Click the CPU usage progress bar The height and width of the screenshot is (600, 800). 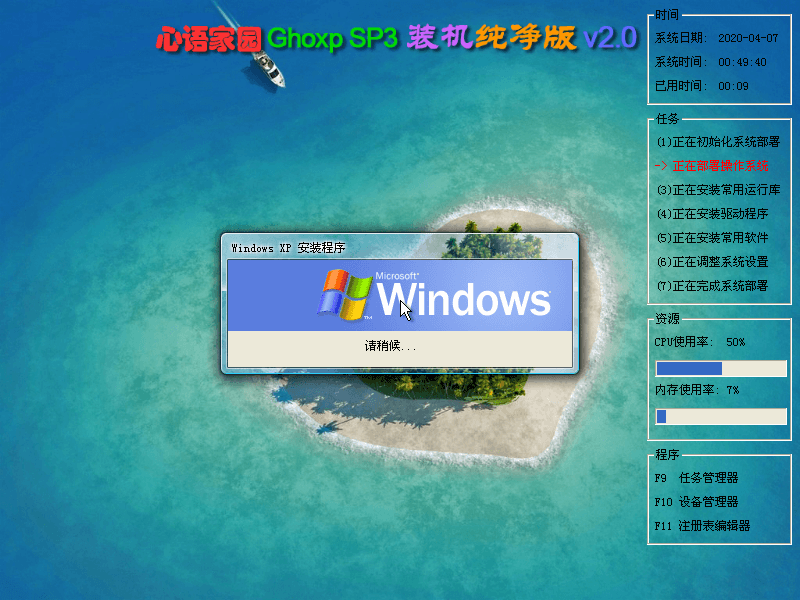click(x=721, y=368)
